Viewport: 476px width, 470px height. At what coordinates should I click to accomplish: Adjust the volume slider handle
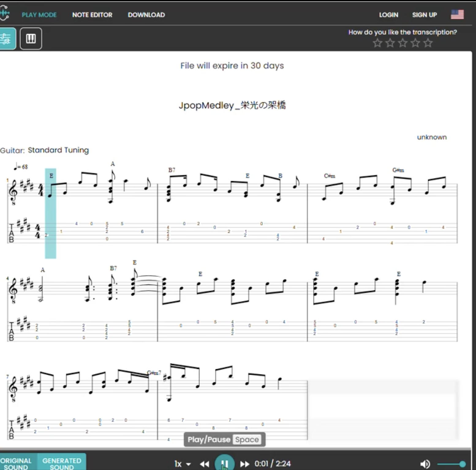coord(463,464)
